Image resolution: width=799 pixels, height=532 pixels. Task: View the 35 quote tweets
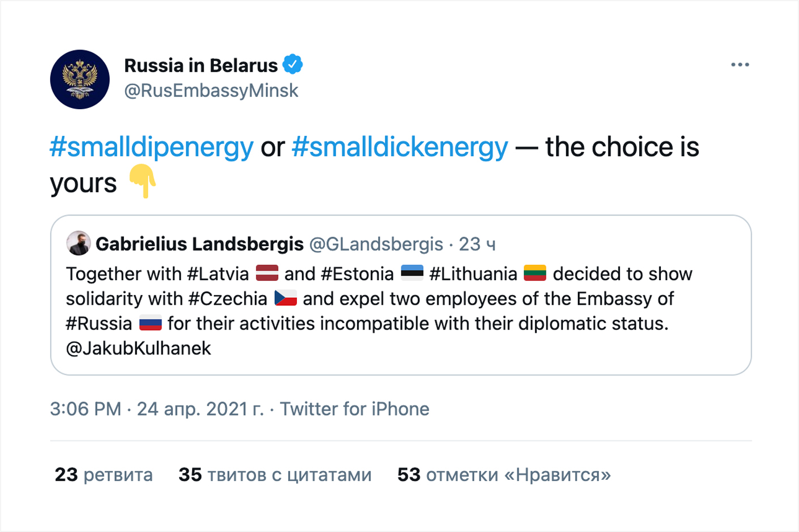tap(275, 475)
